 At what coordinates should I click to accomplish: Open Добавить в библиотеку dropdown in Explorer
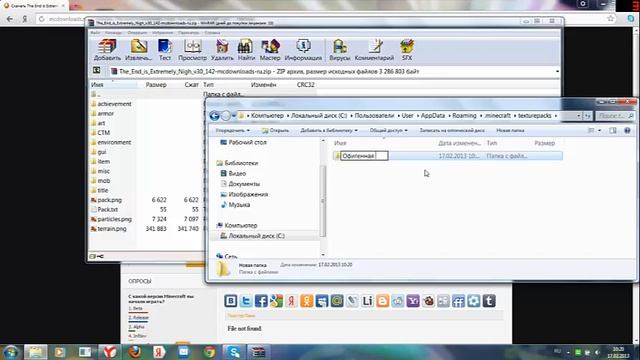pos(329,130)
